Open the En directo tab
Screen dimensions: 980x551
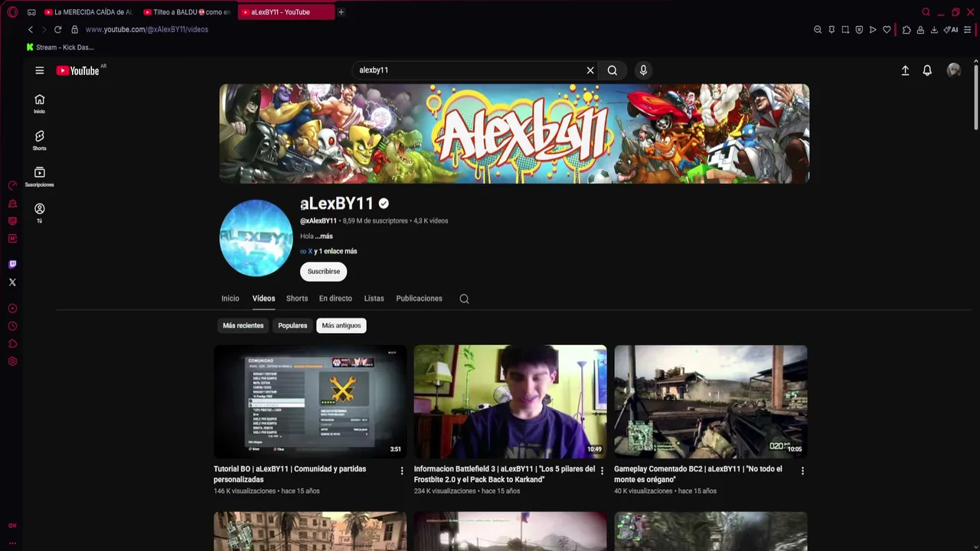[335, 298]
